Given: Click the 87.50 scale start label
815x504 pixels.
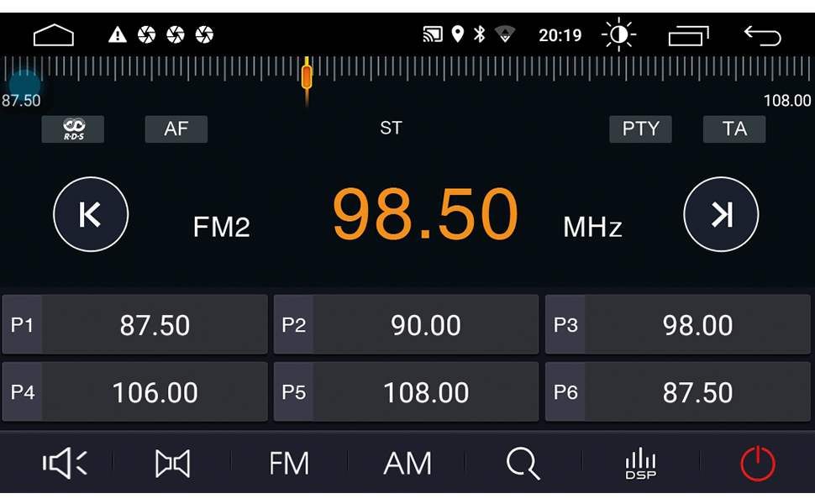Looking at the screenshot, I should 21,100.
